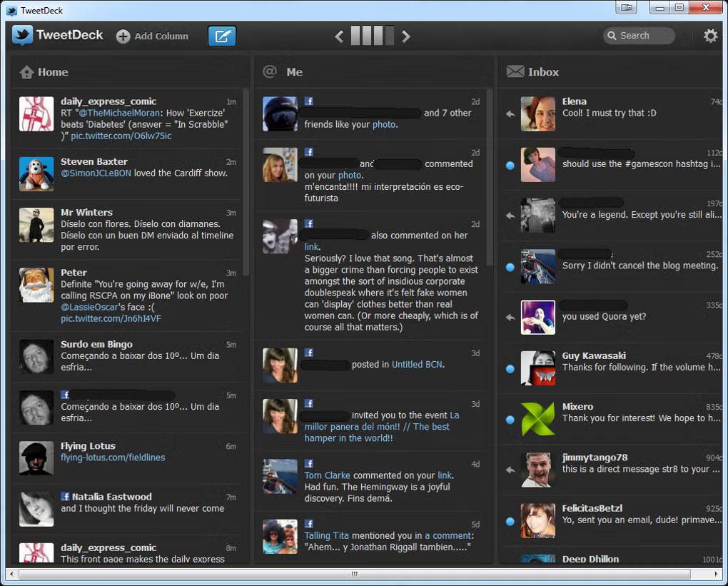Open Elena sender name
This screenshot has height=586, width=728.
pos(575,101)
